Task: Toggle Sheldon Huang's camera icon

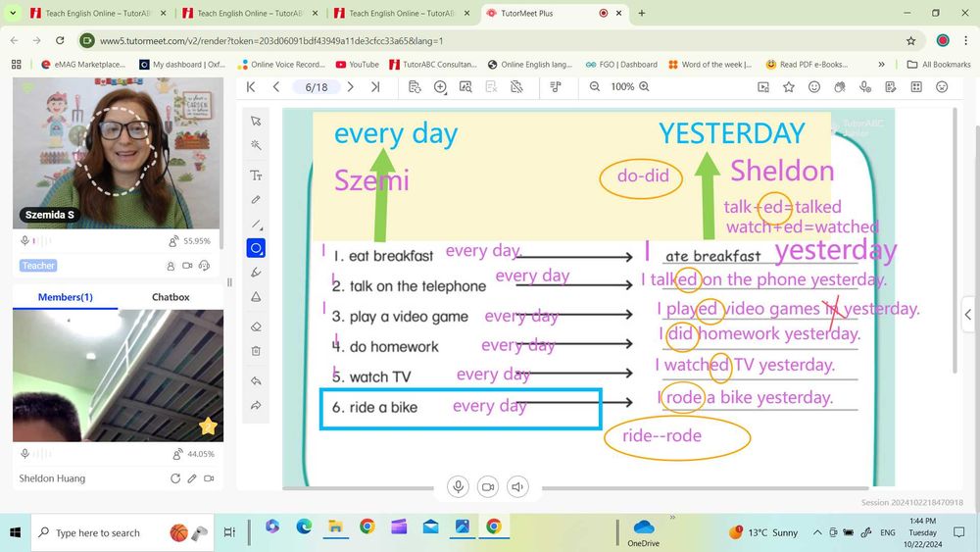Action: [x=210, y=478]
